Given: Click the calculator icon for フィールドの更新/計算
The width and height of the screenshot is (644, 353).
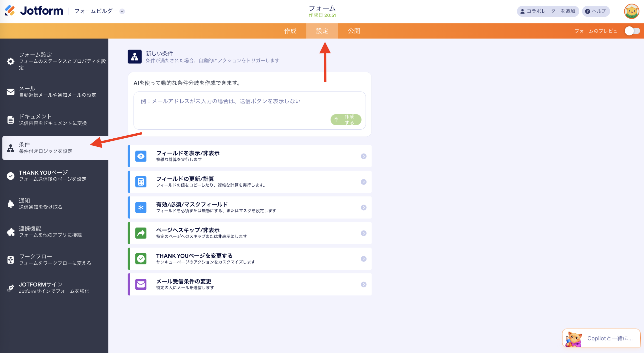Looking at the screenshot, I should click(141, 182).
